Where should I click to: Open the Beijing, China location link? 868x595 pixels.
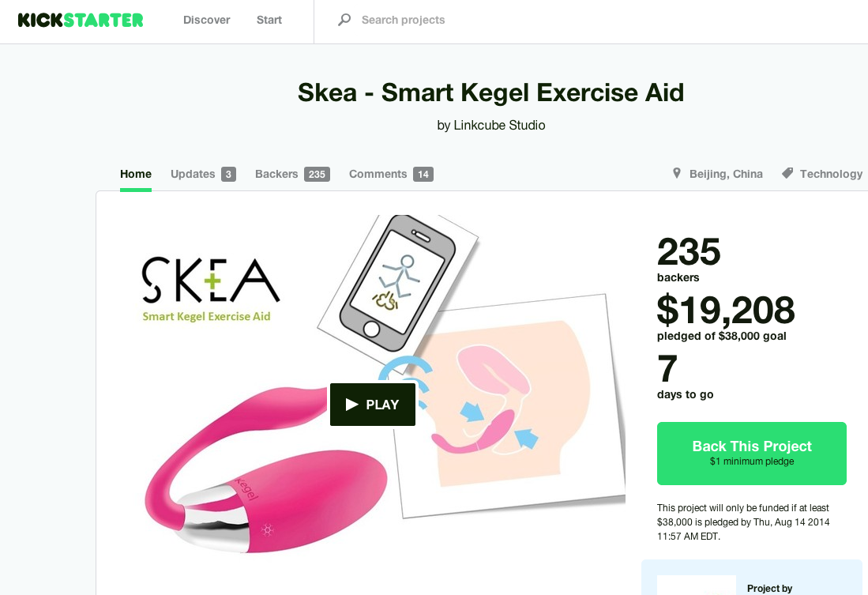pos(726,174)
